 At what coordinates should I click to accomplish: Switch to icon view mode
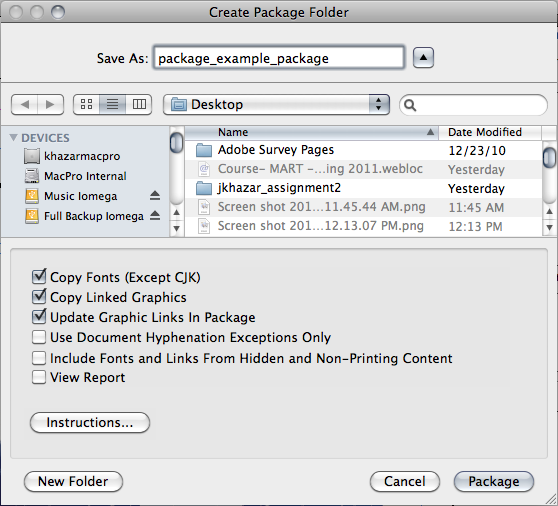click(86, 104)
